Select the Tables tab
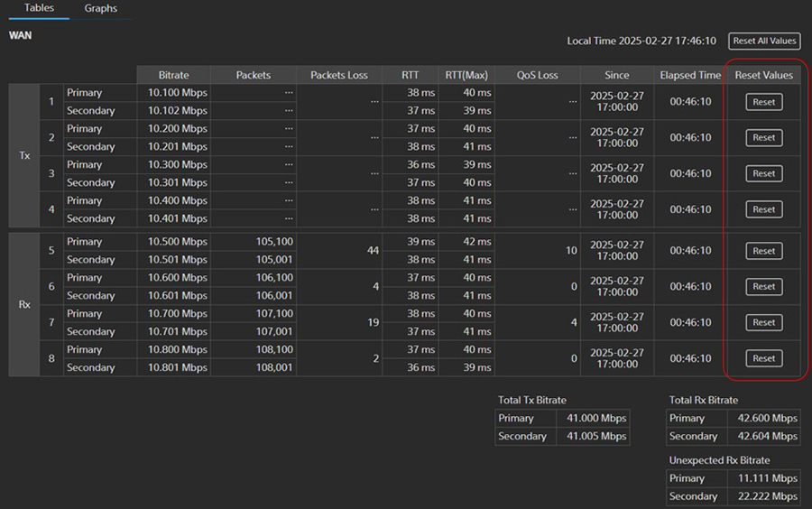 39,8
